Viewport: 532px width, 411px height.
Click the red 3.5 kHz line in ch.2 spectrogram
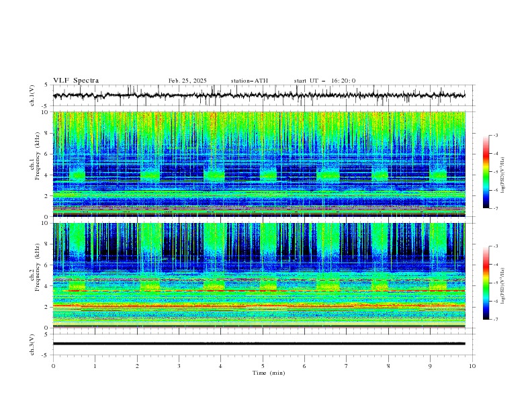(x=259, y=291)
